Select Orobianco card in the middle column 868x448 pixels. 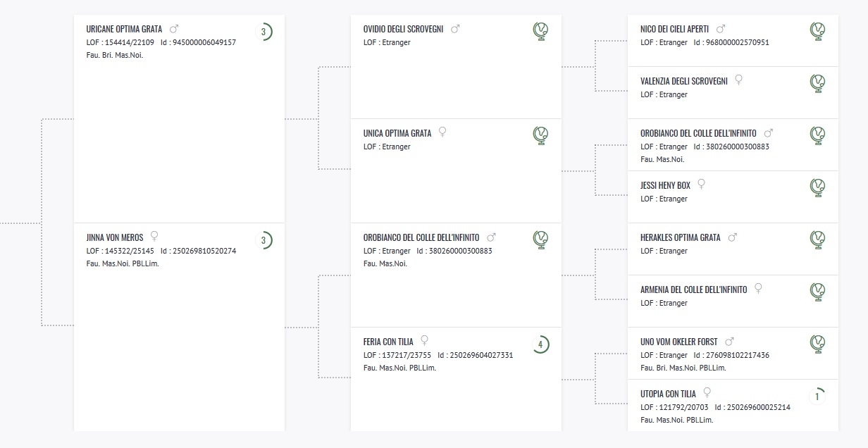point(456,275)
